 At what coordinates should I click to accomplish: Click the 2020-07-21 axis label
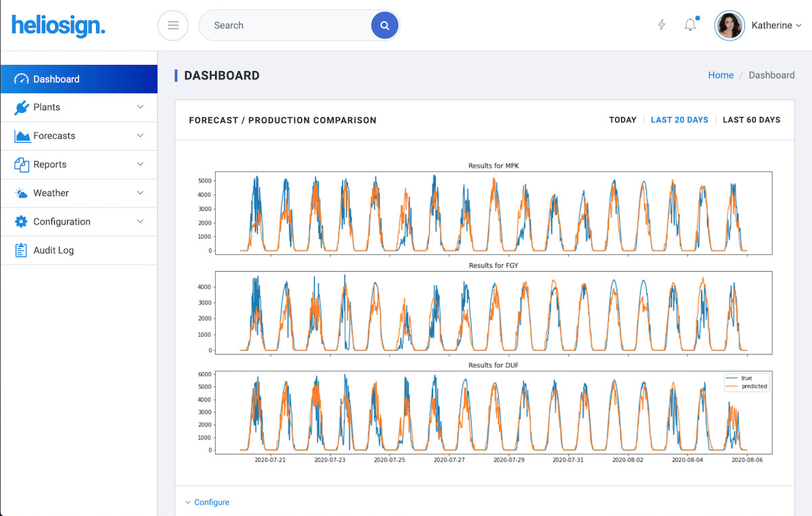pos(270,460)
